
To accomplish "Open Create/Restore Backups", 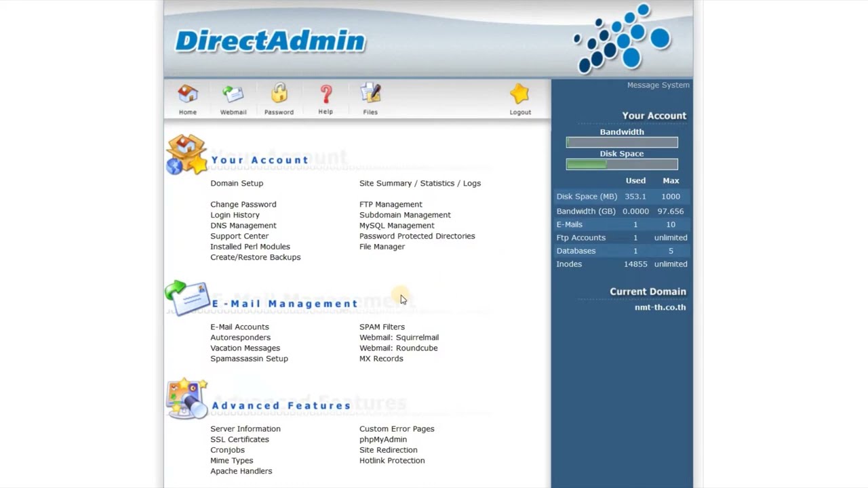I will click(256, 257).
